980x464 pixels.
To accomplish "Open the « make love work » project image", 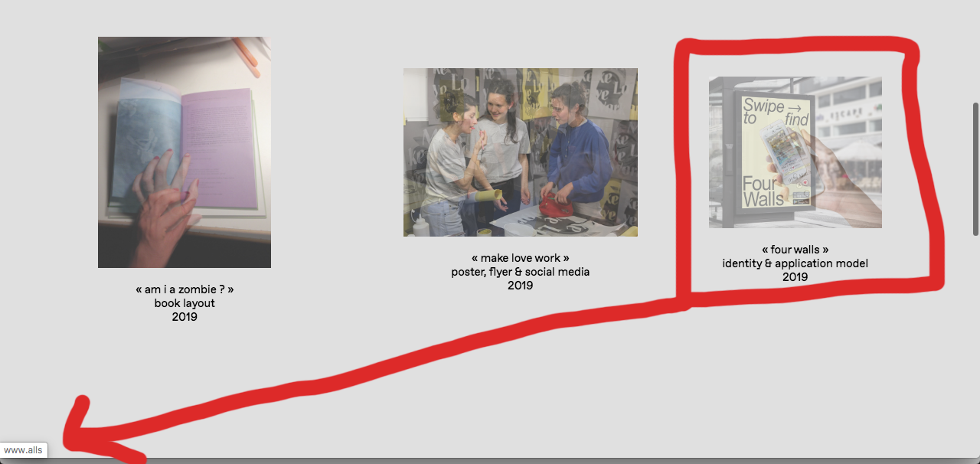I will (520, 152).
